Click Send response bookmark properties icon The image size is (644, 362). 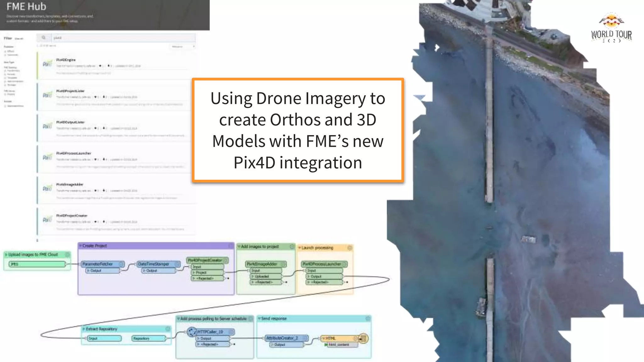tap(368, 319)
